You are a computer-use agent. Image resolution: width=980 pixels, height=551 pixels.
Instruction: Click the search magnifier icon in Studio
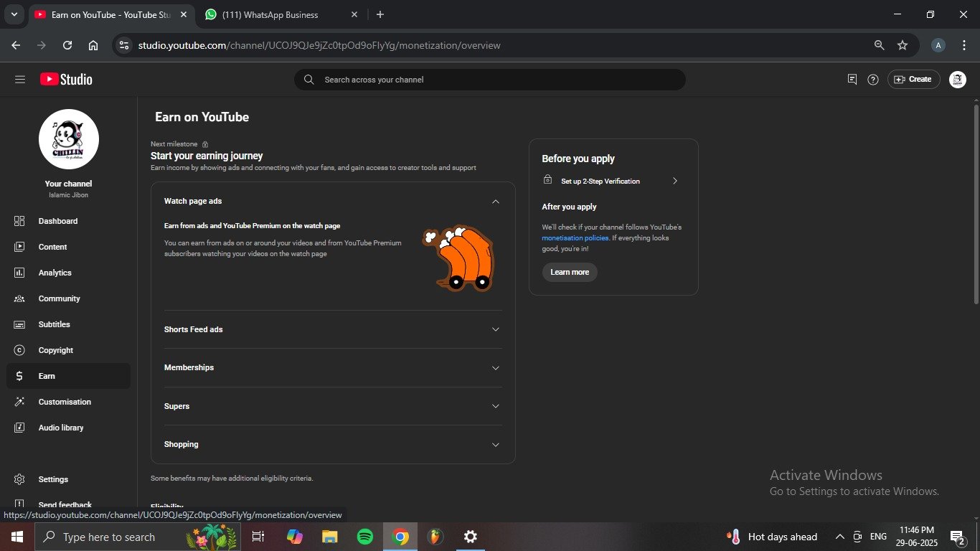coord(309,80)
